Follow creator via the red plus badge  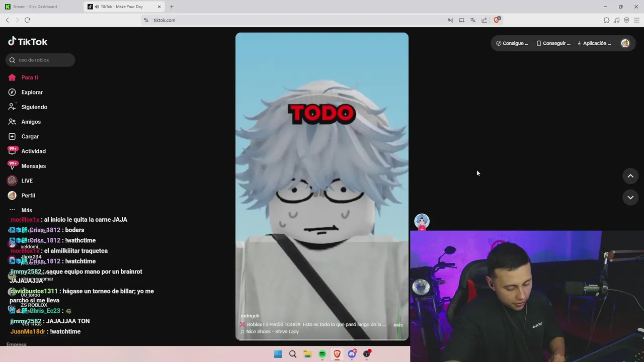click(x=422, y=229)
